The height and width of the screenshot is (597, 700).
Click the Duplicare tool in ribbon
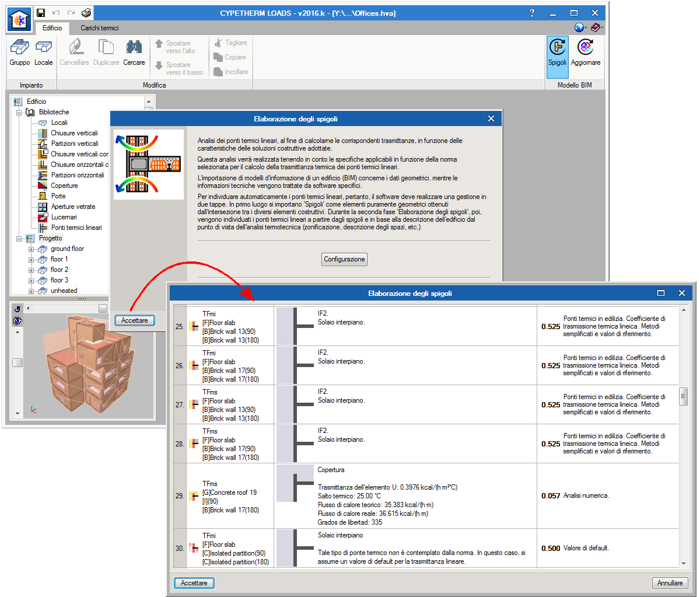[x=106, y=53]
